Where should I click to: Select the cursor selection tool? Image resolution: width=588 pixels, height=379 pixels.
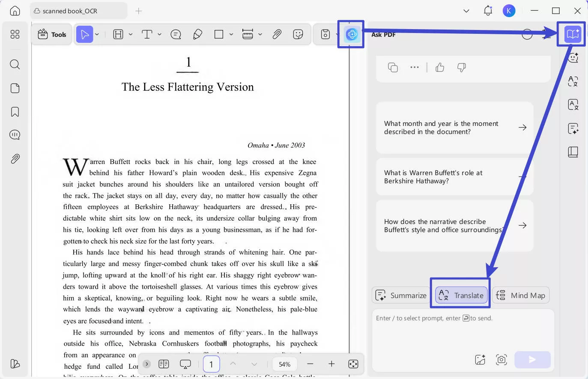point(84,34)
